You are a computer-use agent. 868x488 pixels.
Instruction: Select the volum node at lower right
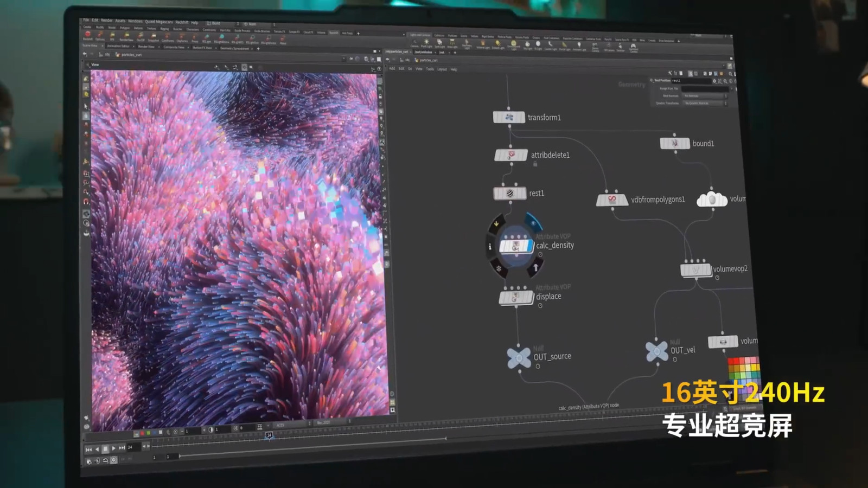click(x=723, y=342)
